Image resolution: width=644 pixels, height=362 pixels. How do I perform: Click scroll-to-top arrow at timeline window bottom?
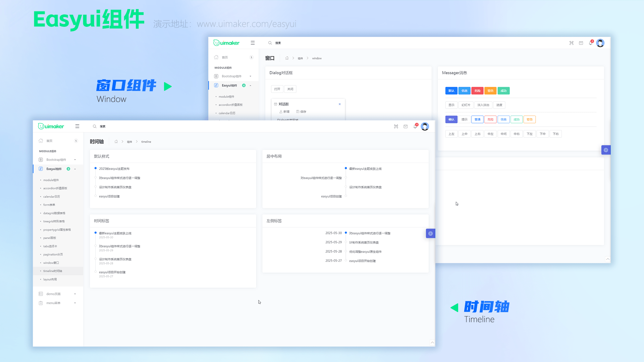click(x=432, y=343)
